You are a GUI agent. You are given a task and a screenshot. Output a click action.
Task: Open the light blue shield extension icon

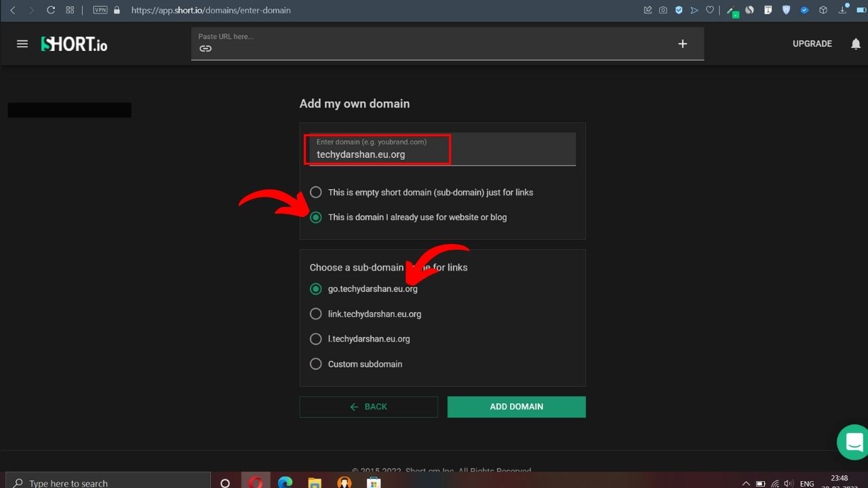[x=787, y=10]
